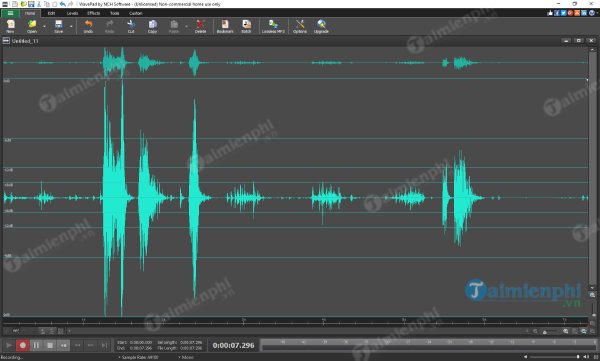Click the red Record button
The width and height of the screenshot is (600, 361).
(23, 345)
